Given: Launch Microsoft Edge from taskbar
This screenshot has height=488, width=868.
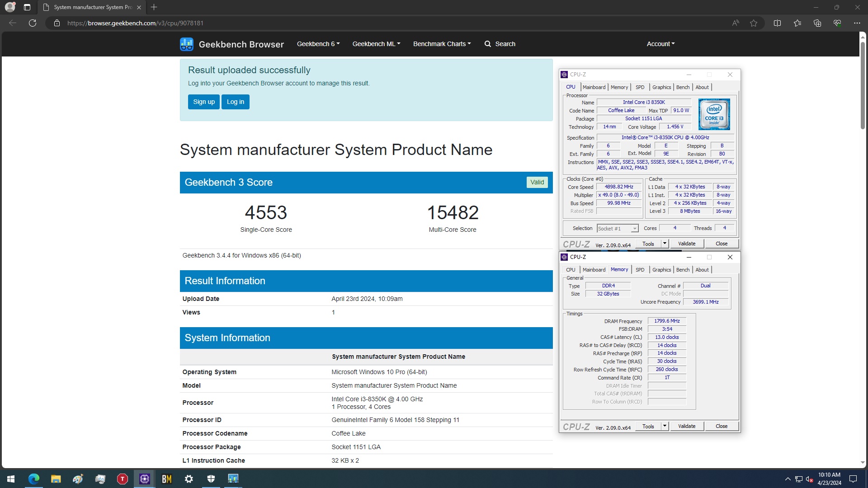Looking at the screenshot, I should (x=34, y=479).
